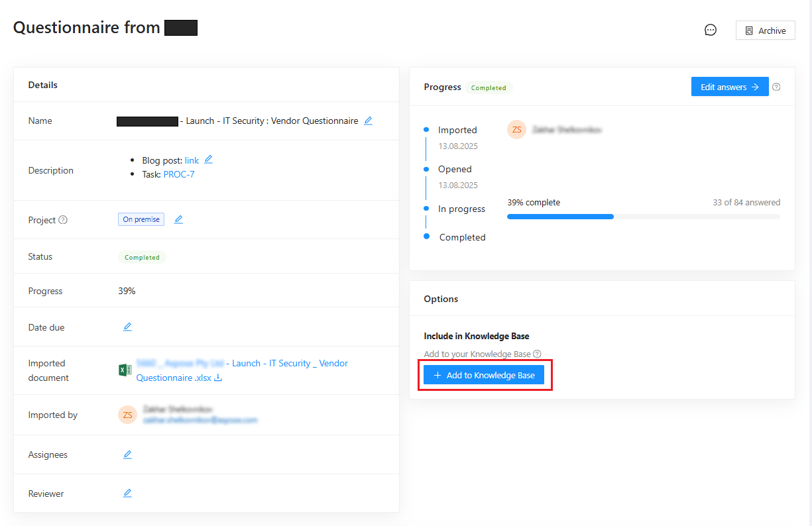The height and width of the screenshot is (526, 812).
Task: Click the help icon next to Edit answers
Action: (x=776, y=87)
